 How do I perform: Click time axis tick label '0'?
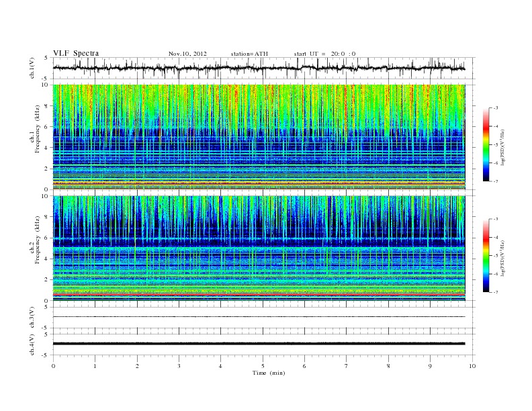click(x=53, y=366)
